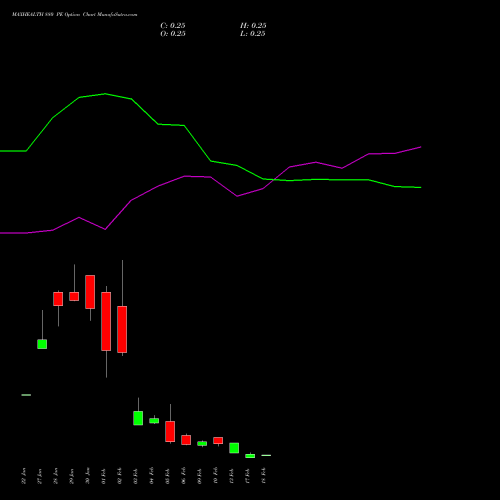
Task: Click the '06 Feb' date label
Action: tap(183, 476)
